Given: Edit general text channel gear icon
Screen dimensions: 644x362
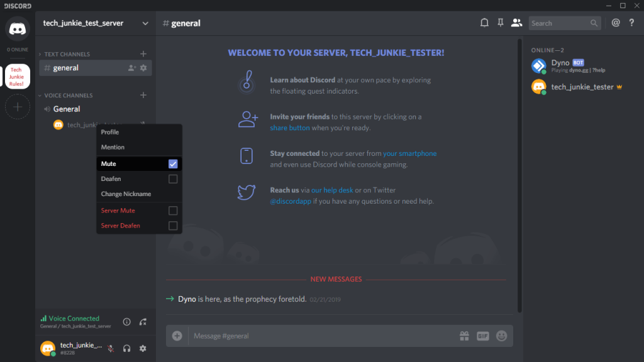Looking at the screenshot, I should pyautogui.click(x=143, y=68).
